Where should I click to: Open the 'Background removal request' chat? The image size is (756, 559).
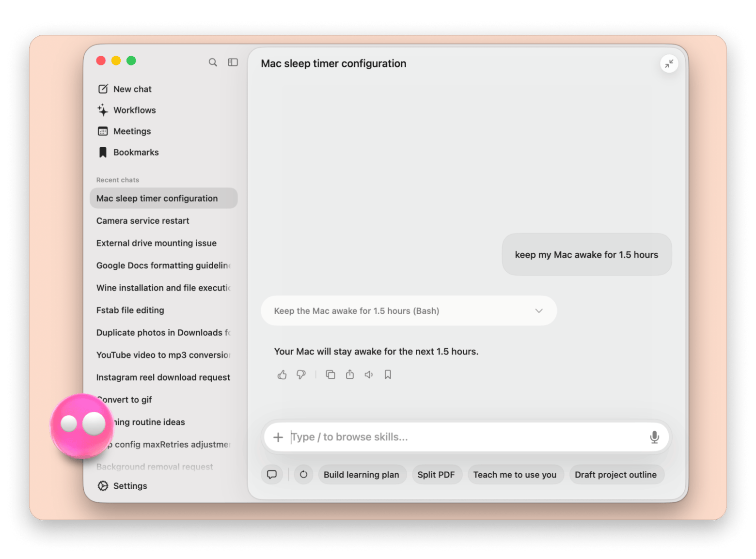point(164,467)
